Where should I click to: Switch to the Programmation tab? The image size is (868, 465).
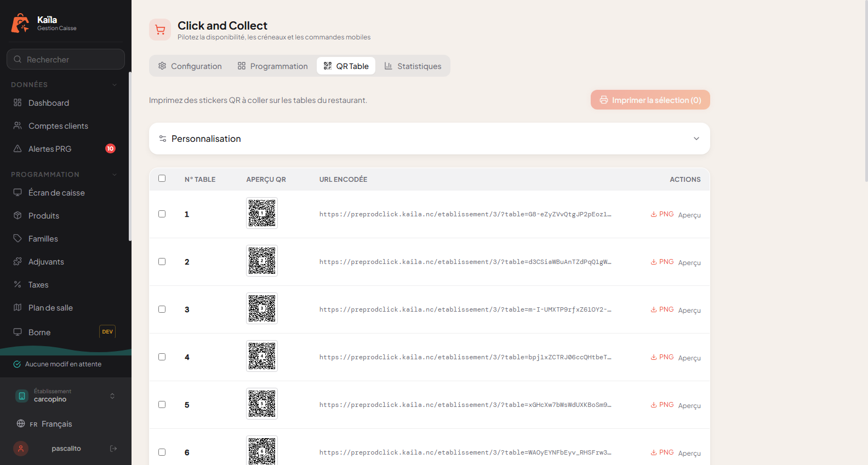tap(272, 66)
